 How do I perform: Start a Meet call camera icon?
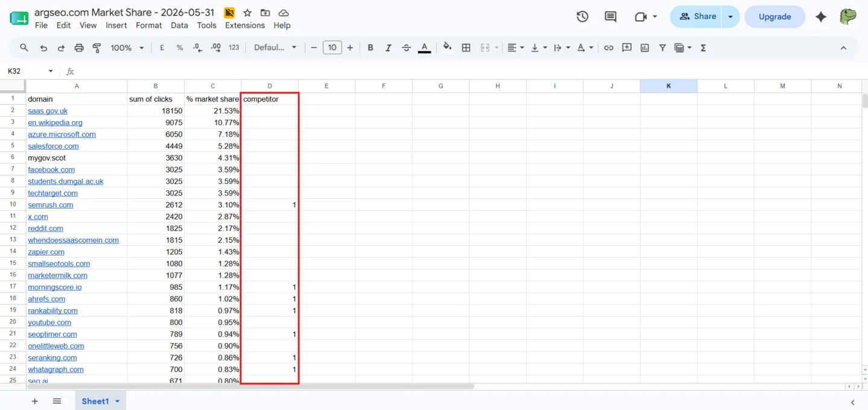tap(641, 17)
